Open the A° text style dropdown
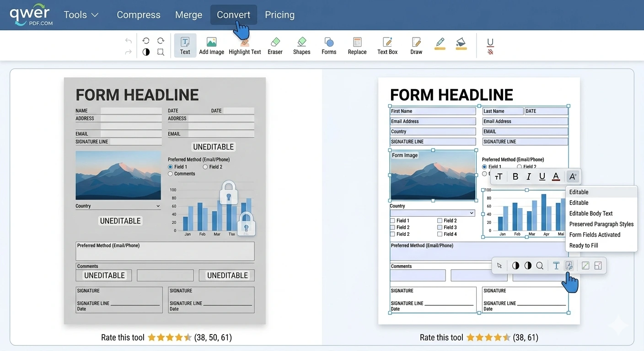The width and height of the screenshot is (644, 351). [x=572, y=176]
